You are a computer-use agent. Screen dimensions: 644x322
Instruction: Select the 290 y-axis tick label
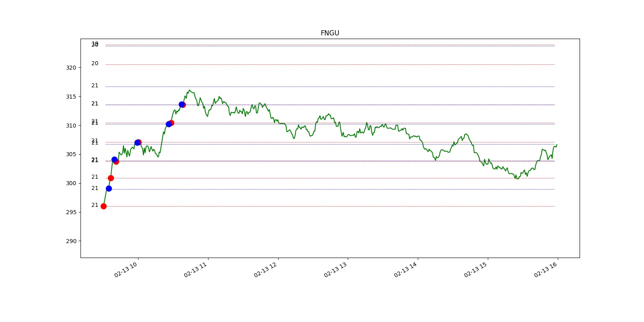point(71,241)
